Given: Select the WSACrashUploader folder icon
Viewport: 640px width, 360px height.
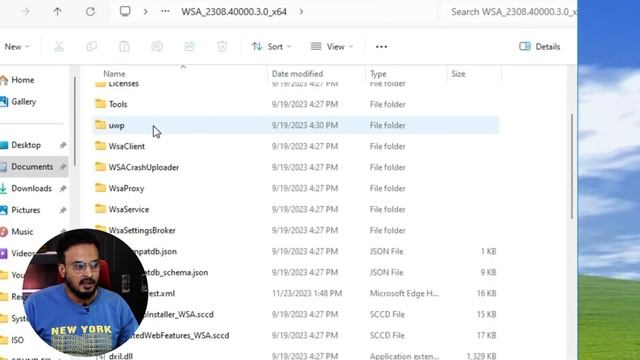Looking at the screenshot, I should tap(100, 167).
